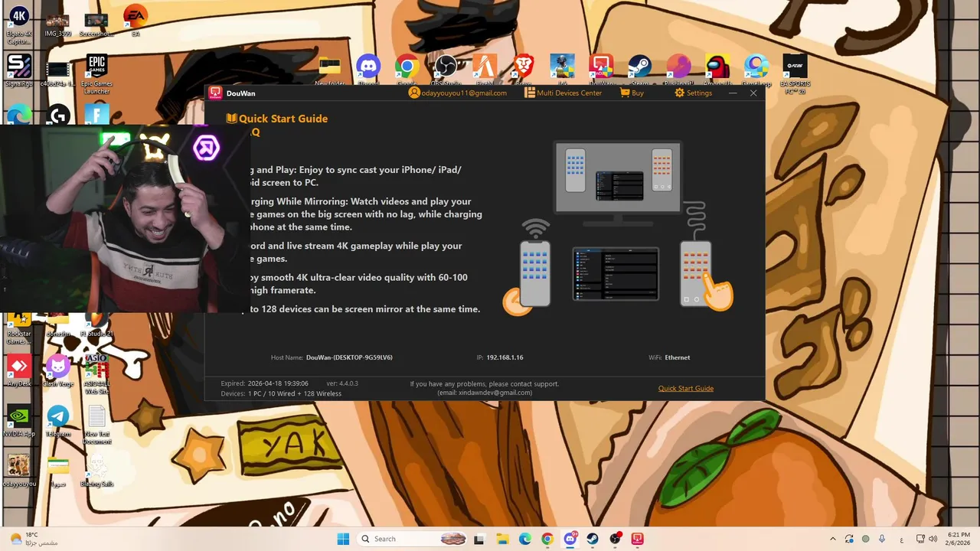Open the Buy page in DouWan
This screenshot has width=980, height=551.
[x=632, y=93]
